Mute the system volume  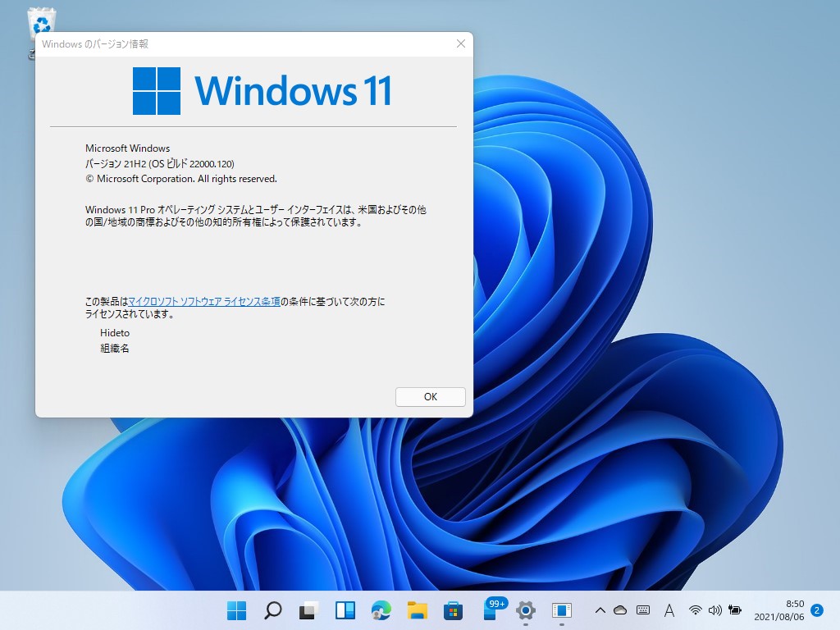click(x=714, y=610)
